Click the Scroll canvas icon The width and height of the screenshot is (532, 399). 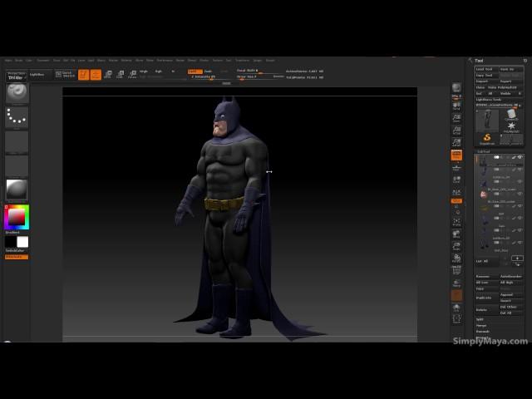tap(456, 106)
